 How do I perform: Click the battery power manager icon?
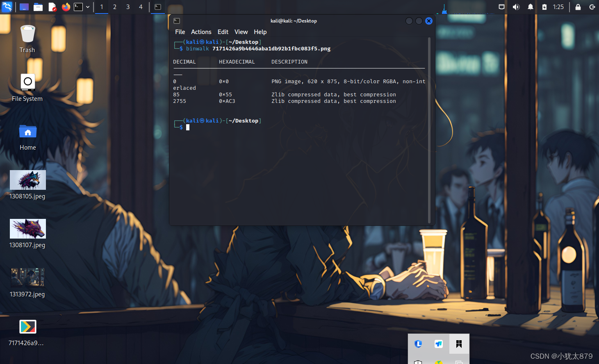point(544,7)
